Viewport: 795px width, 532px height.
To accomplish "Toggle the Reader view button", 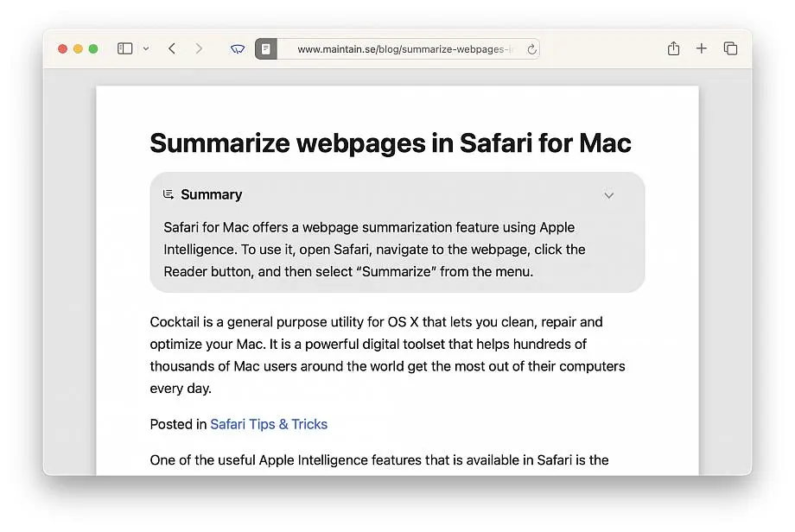I will [x=265, y=49].
